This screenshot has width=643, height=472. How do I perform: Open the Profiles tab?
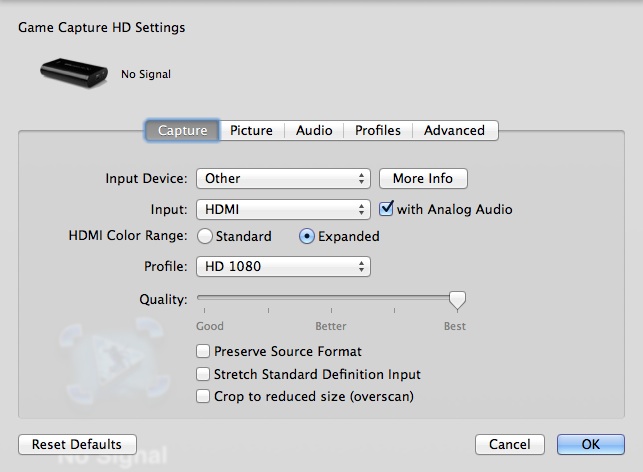click(x=377, y=130)
